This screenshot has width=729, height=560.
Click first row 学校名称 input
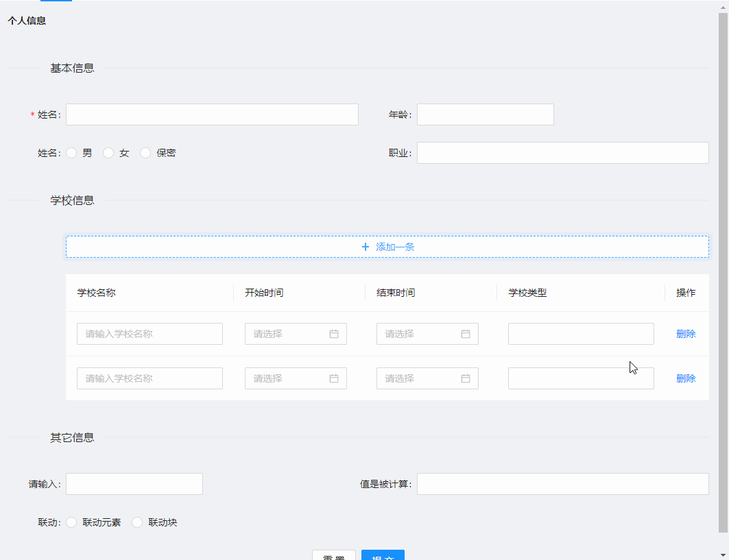(x=150, y=334)
